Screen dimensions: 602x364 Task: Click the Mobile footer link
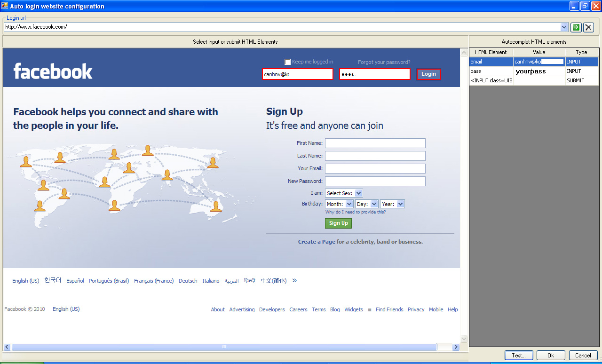coord(436,309)
